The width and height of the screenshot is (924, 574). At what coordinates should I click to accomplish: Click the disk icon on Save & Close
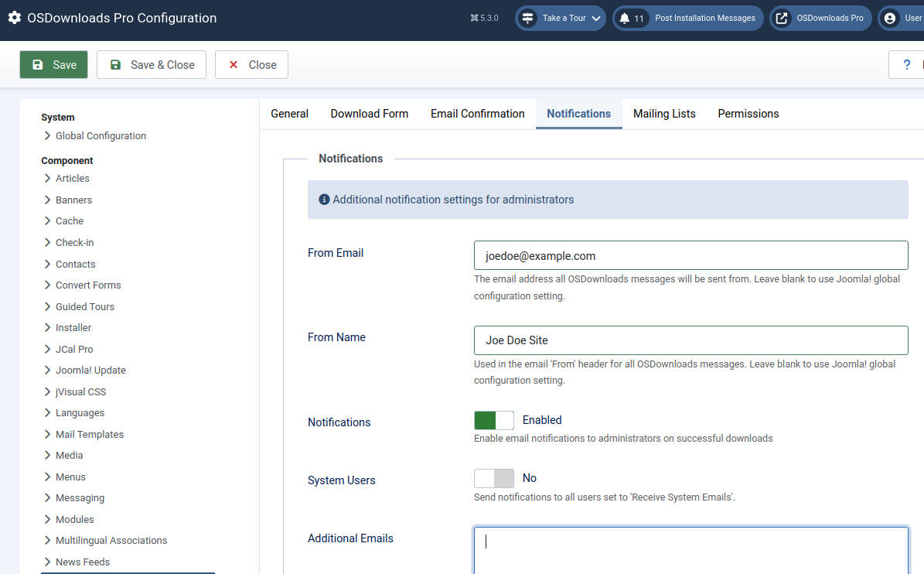pos(115,65)
